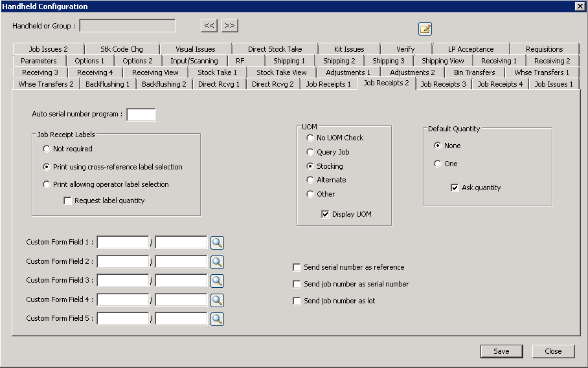The image size is (588, 368).
Task: Click the Close button
Action: pos(553,351)
